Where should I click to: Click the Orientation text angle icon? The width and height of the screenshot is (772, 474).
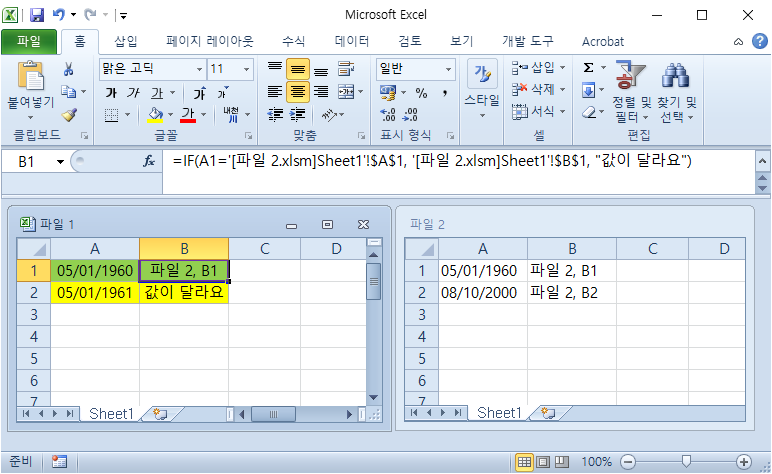[329, 115]
